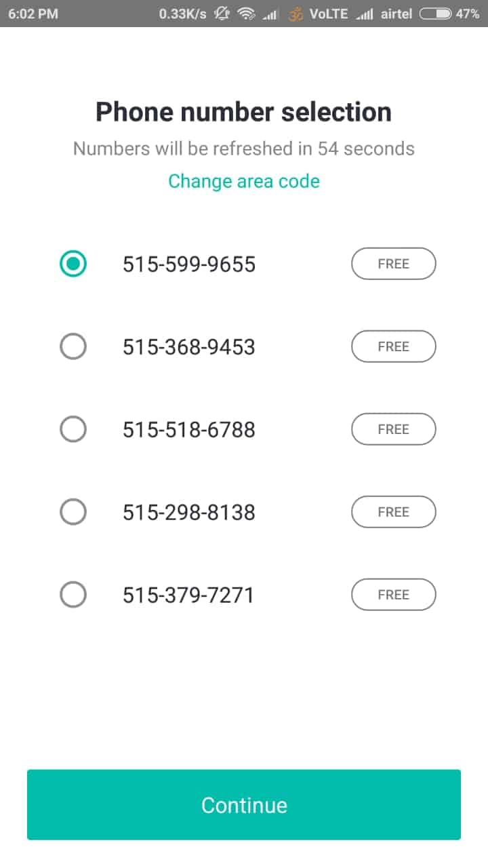Tap the airtel signal strength icon

tap(364, 14)
